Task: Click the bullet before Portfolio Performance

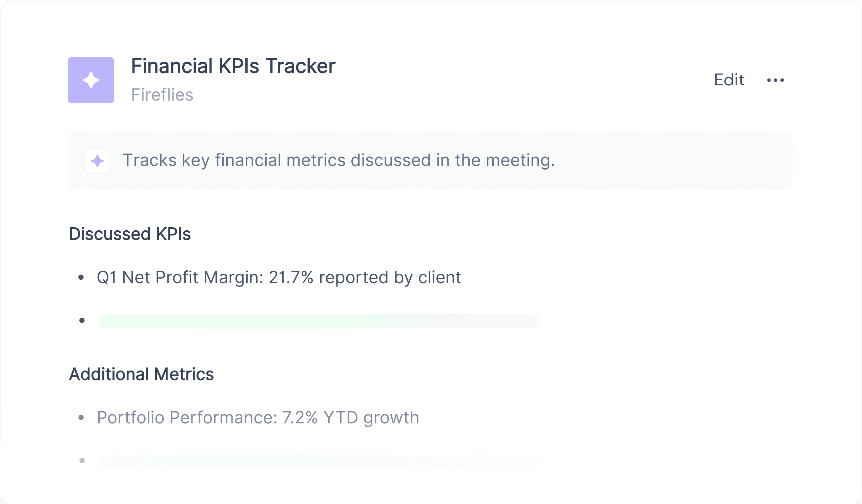Action: click(81, 418)
